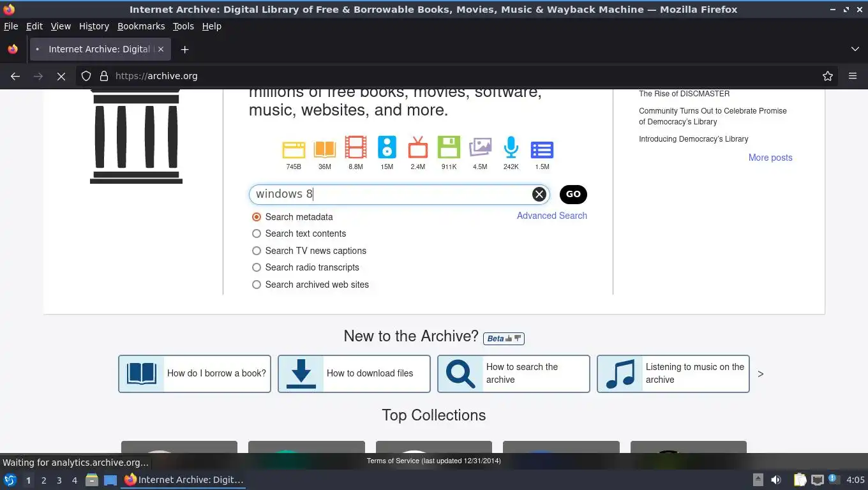Click the Firefox taskbar window entry
Image resolution: width=868 pixels, height=490 pixels.
click(184, 480)
